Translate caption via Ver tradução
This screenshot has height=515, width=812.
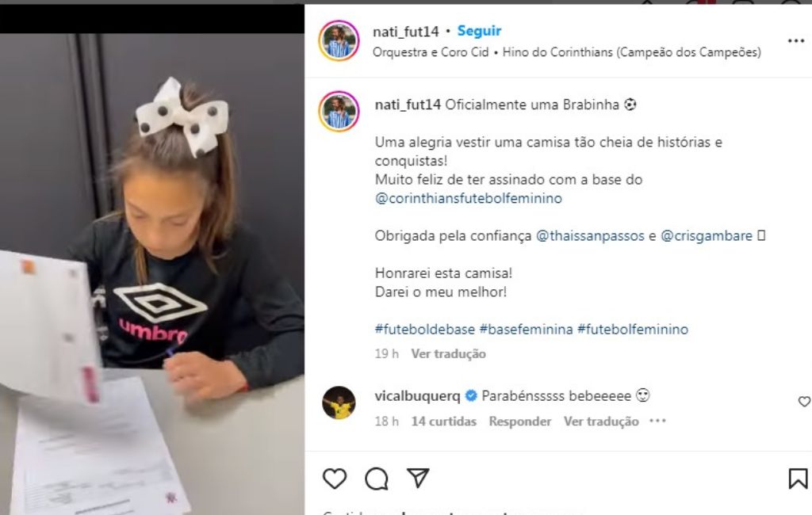449,354
